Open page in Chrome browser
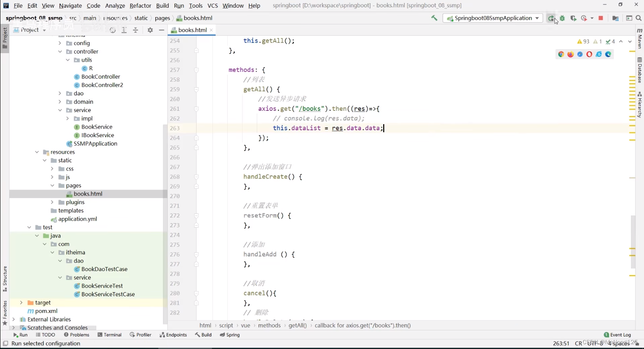This screenshot has width=644, height=349. point(561,54)
